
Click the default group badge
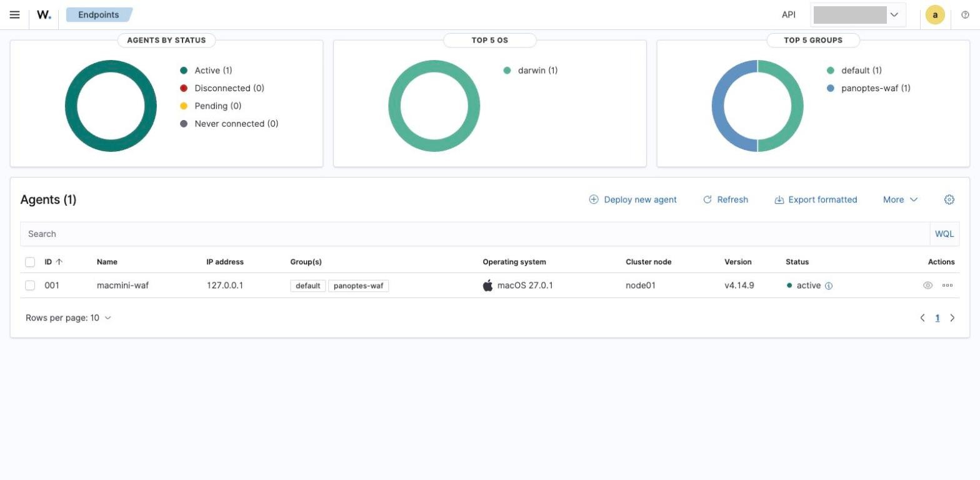pos(308,286)
